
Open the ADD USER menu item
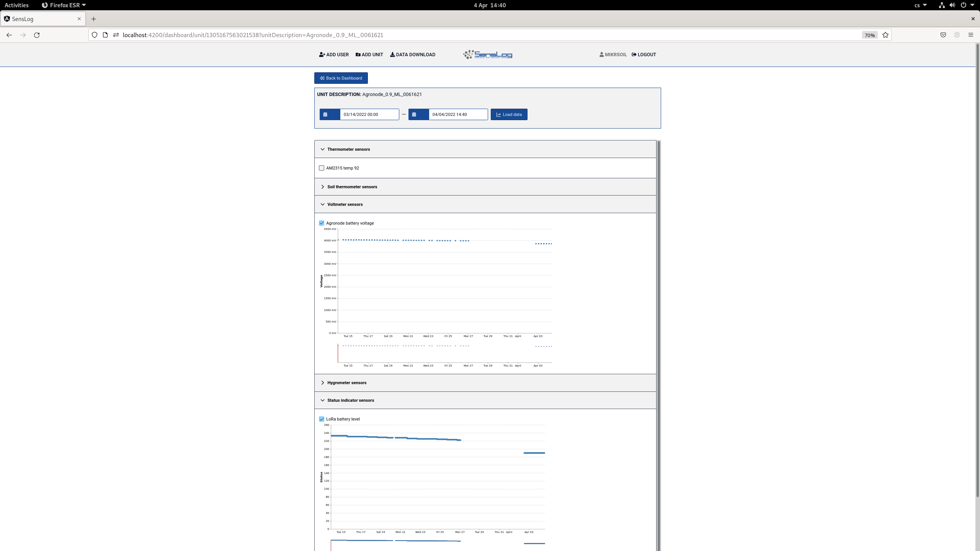tap(334, 55)
